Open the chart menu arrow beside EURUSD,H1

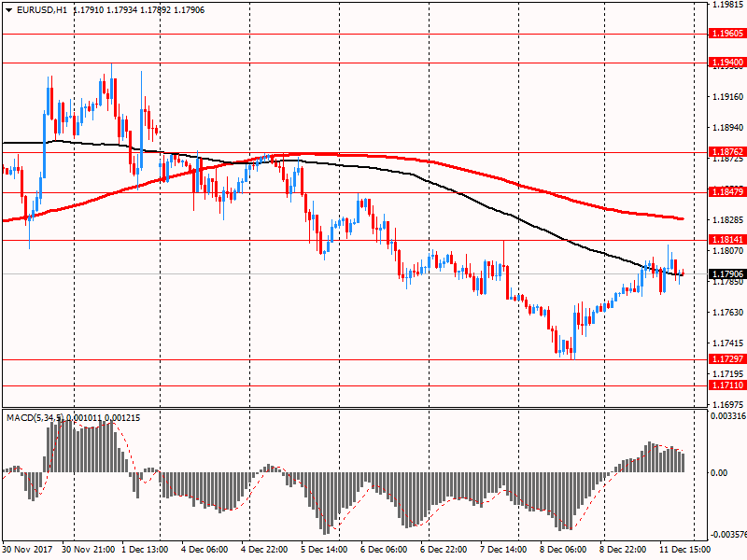tap(9, 10)
